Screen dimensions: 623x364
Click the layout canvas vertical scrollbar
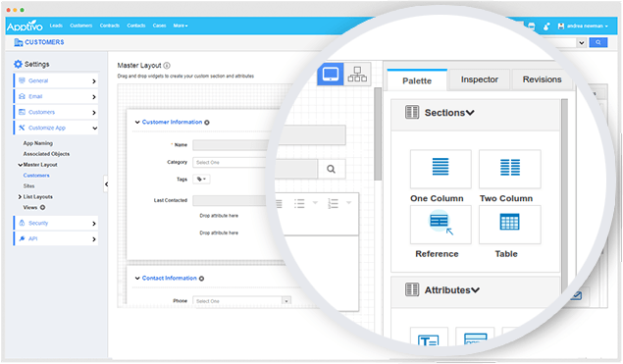coord(378,133)
